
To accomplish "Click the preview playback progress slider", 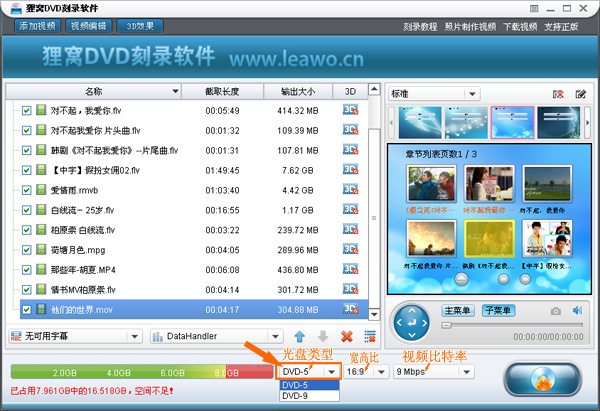I will point(512,325).
